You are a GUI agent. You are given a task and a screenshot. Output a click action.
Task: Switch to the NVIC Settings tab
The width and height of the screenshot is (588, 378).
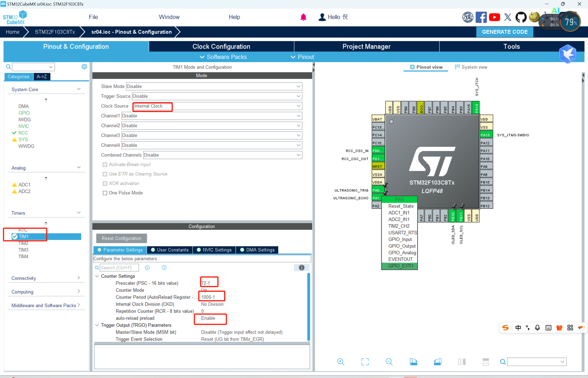214,250
